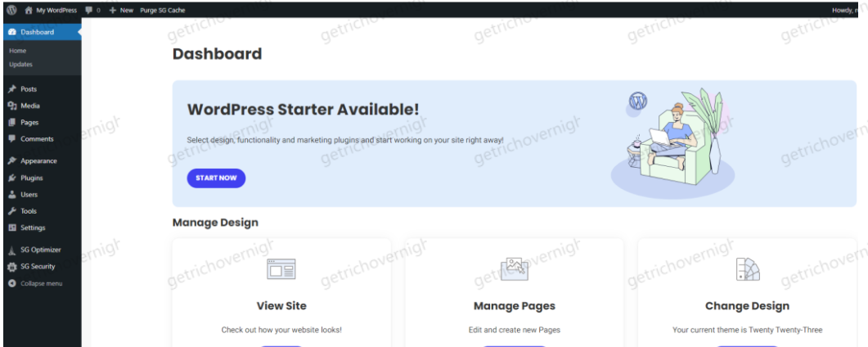This screenshot has width=868, height=347.
Task: Click the Manage Design section heading
Action: tap(215, 223)
